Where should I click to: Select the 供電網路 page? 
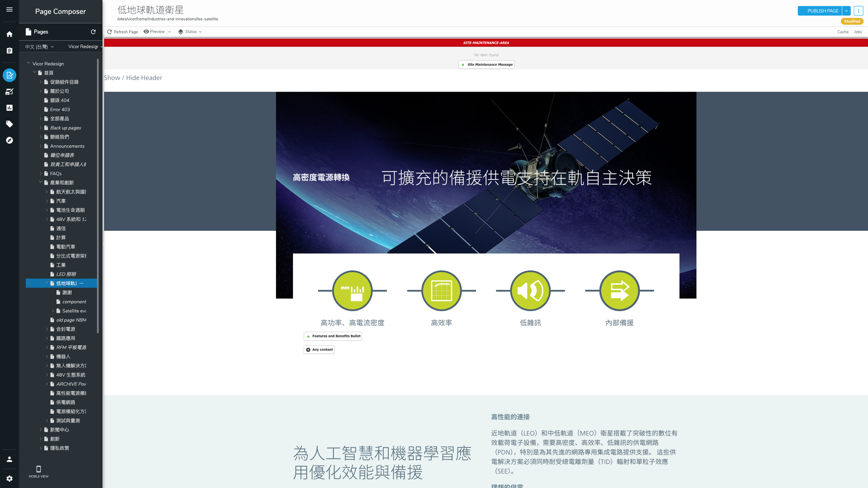tap(66, 402)
